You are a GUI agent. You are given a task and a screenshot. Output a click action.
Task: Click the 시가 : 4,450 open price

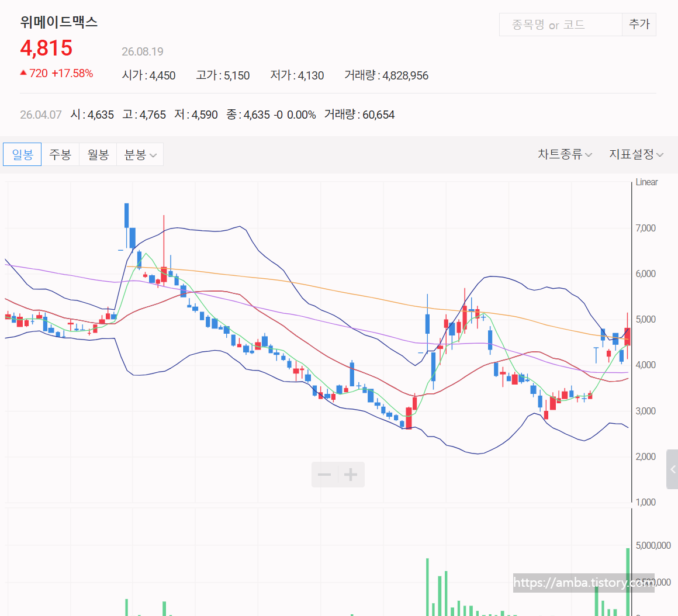[x=148, y=75]
